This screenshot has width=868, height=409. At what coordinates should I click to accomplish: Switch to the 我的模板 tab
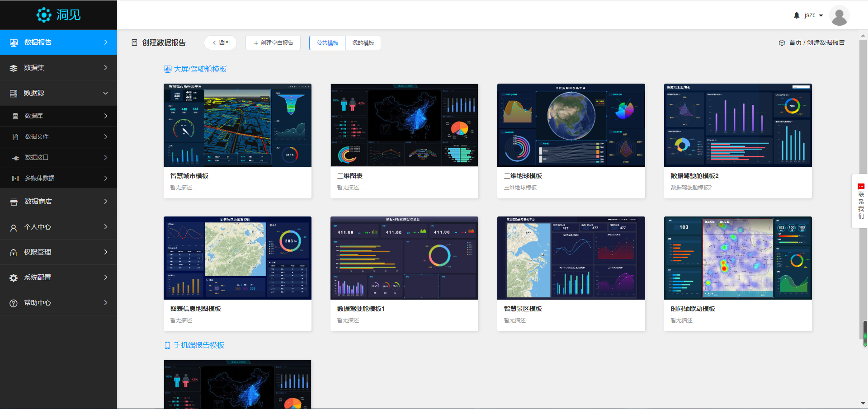pyautogui.click(x=363, y=43)
